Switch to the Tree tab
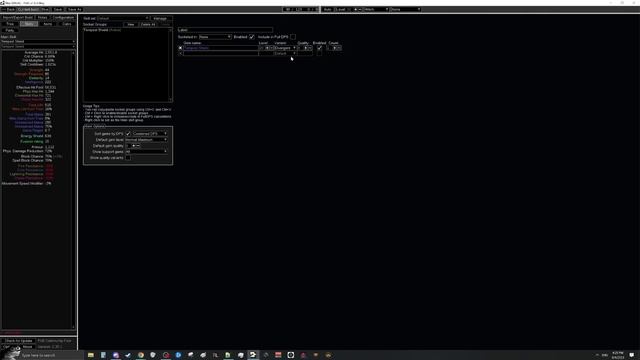 (x=10, y=24)
